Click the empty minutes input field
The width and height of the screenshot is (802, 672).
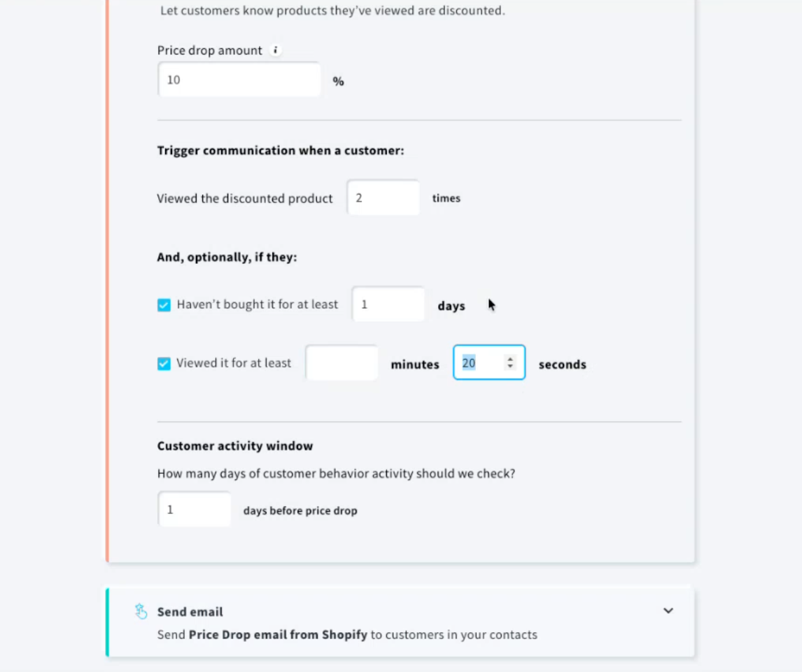pyautogui.click(x=342, y=362)
